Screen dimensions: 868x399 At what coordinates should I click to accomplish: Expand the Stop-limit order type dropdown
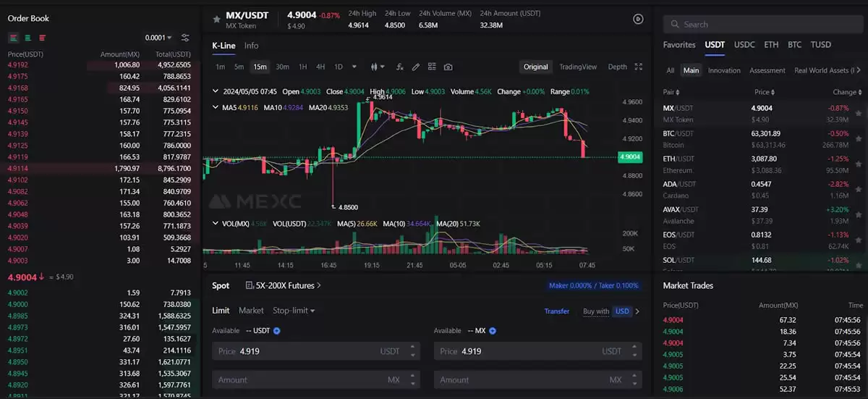click(x=294, y=311)
